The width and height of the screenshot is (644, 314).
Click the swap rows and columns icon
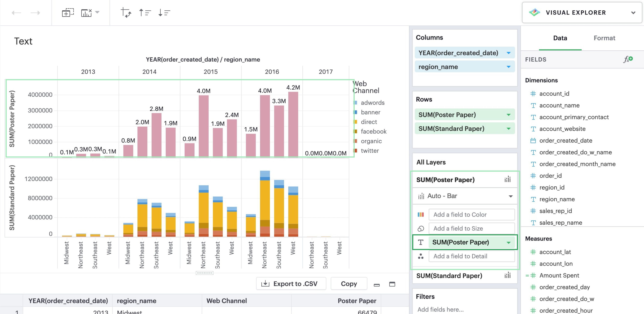tap(126, 12)
